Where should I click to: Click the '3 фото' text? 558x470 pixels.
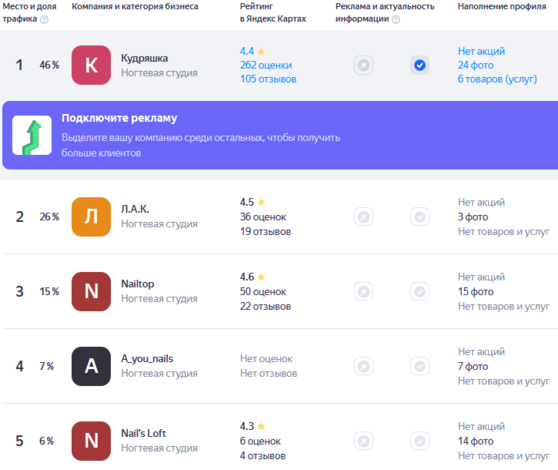coord(473,217)
